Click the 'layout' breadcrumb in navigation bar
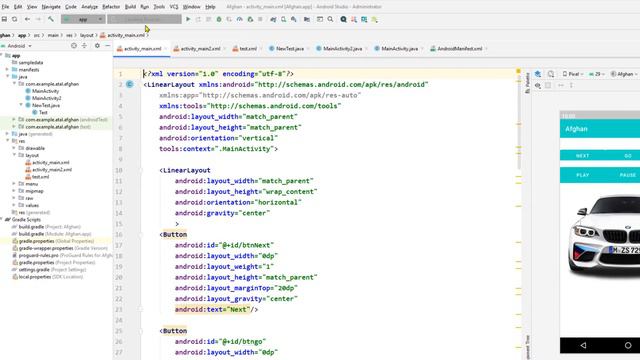This screenshot has height=360, width=640. coord(87,36)
